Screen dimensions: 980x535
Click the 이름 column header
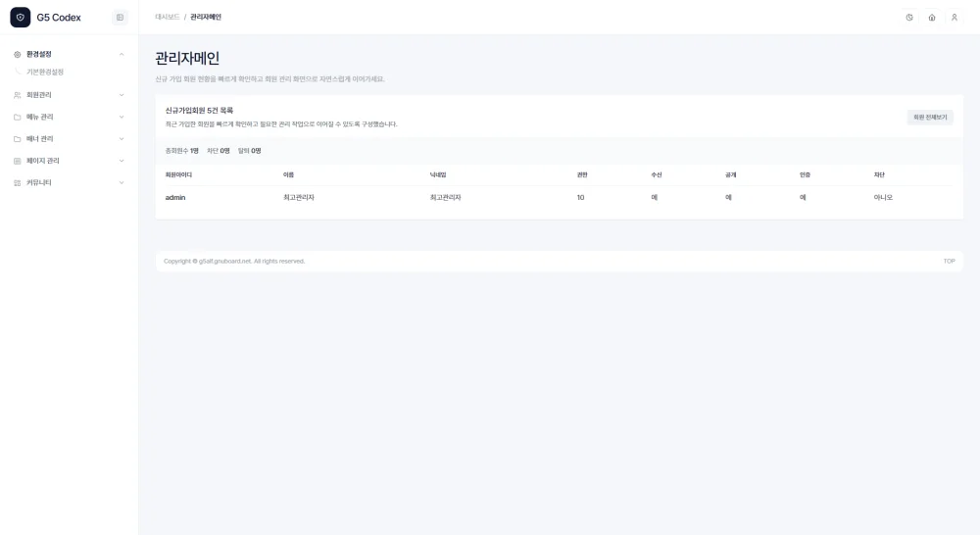[x=288, y=175]
